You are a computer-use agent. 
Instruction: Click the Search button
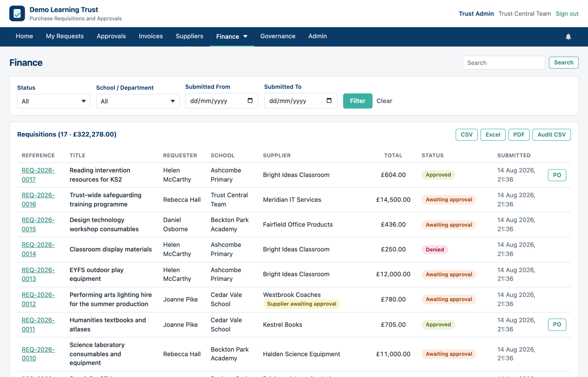pos(564,63)
